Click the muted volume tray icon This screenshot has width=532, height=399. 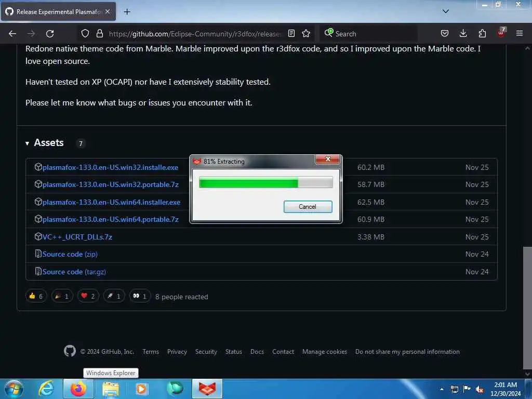[x=480, y=389]
